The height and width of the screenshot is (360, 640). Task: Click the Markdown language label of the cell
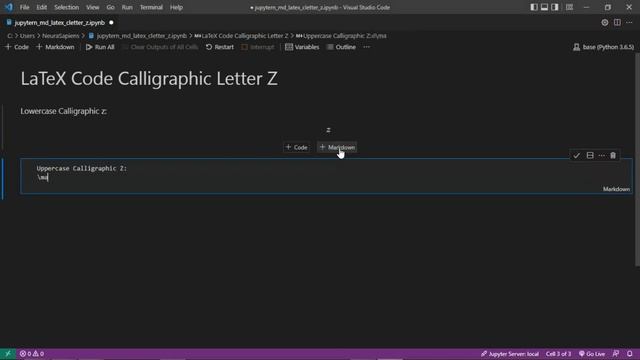click(616, 189)
